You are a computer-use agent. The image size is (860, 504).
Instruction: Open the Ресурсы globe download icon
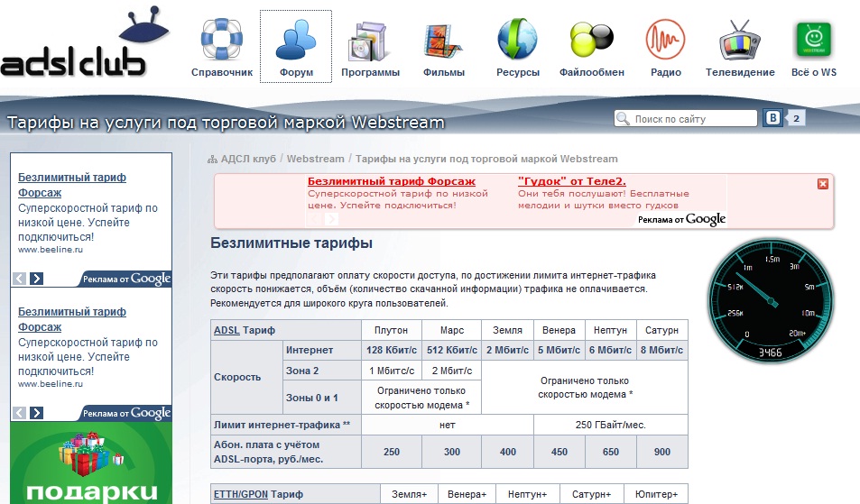[517, 39]
